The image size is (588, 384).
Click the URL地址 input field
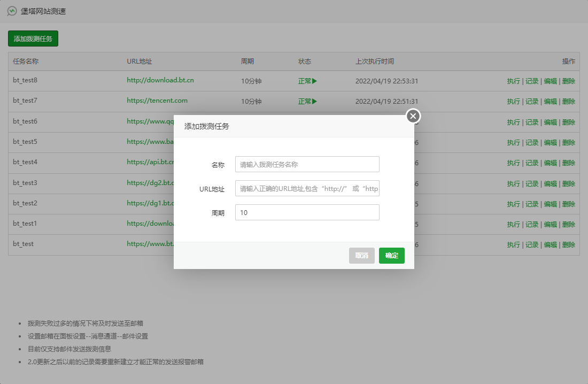point(307,188)
